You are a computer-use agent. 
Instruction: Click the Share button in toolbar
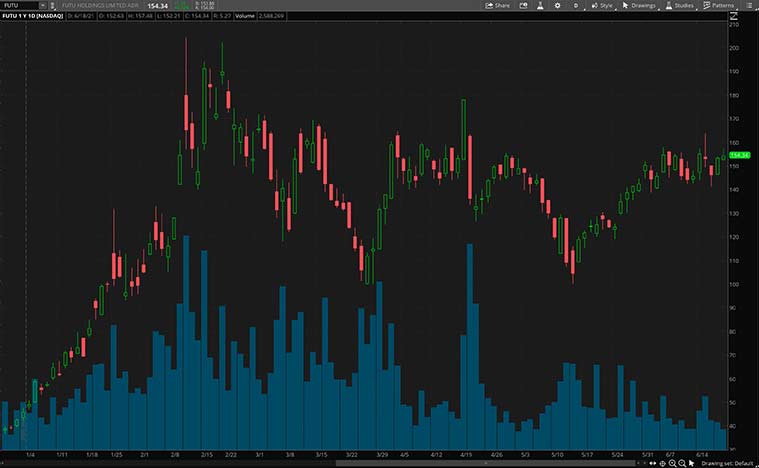coord(497,5)
